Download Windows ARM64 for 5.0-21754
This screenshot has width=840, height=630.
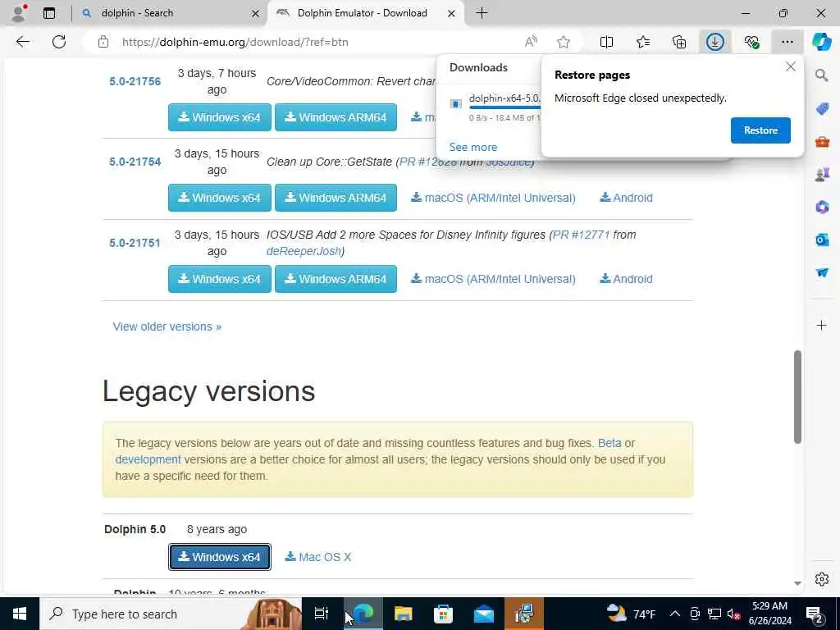336,198
